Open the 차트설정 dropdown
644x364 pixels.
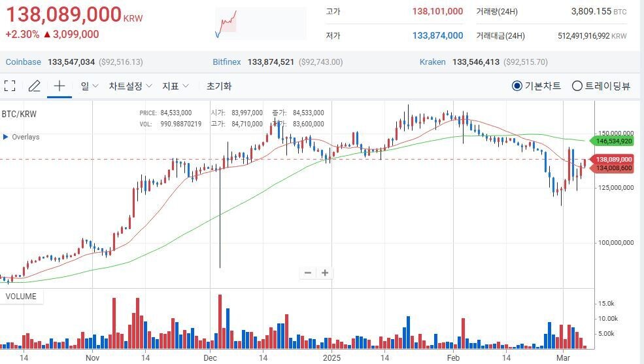[x=130, y=86]
